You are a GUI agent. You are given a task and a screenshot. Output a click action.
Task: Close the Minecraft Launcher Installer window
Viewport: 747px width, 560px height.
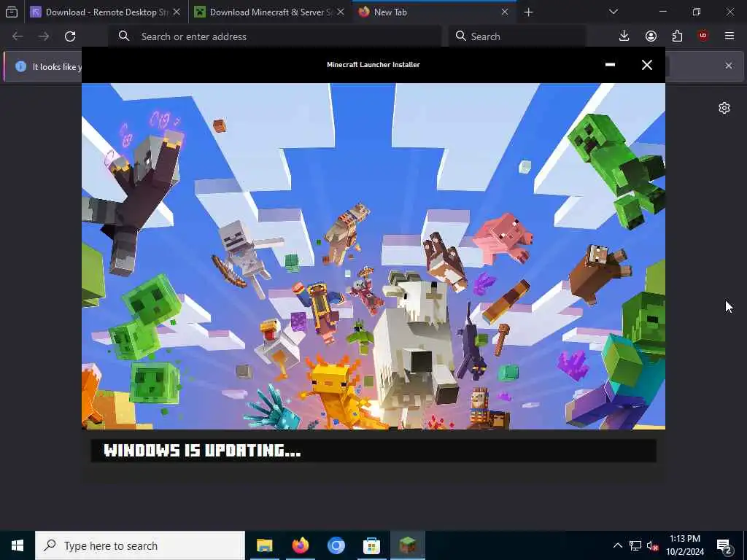coord(646,65)
